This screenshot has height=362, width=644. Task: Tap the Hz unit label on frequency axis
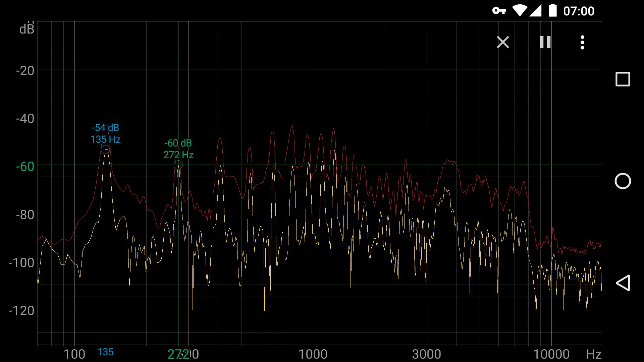(594, 354)
